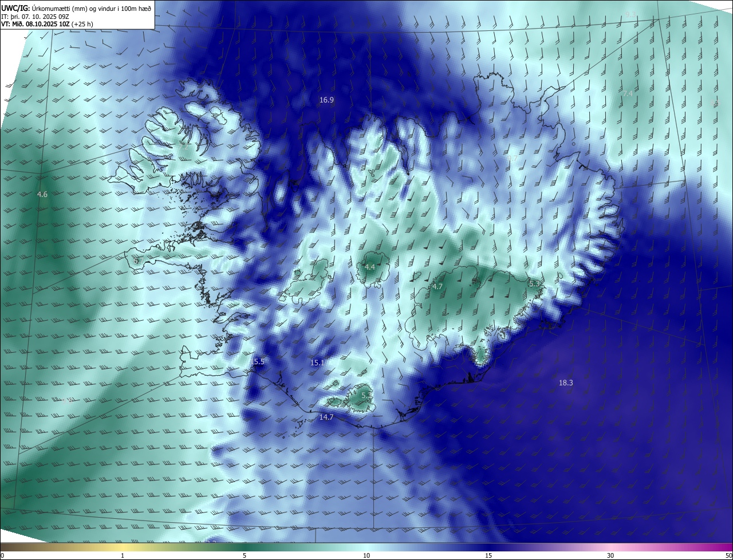The height and width of the screenshot is (560, 733).
Task: Click the 15.1 map value
Action: pos(317,363)
